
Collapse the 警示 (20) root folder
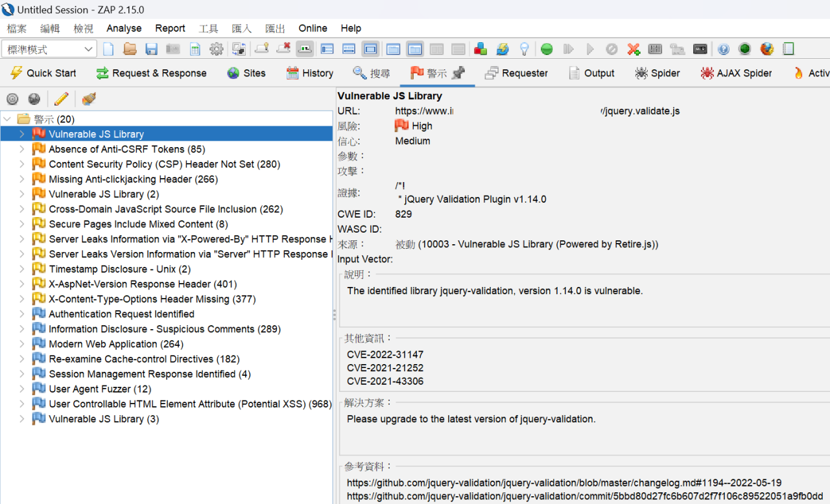pos(7,119)
